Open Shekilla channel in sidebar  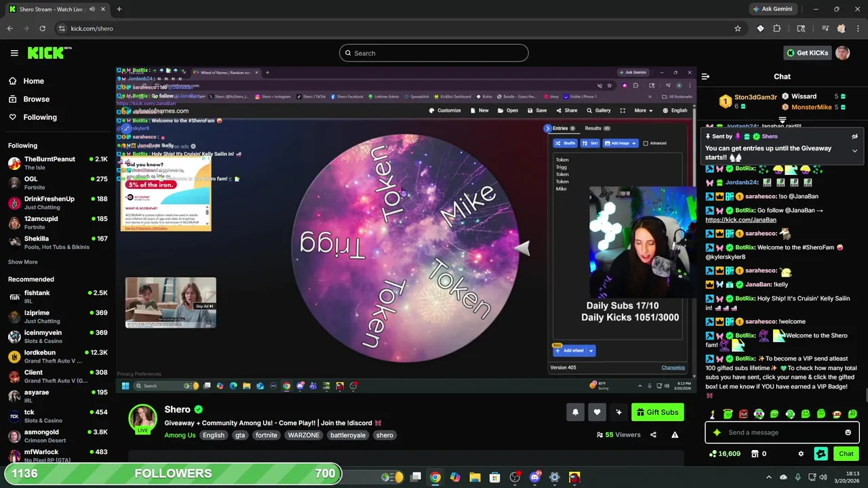[x=58, y=243]
